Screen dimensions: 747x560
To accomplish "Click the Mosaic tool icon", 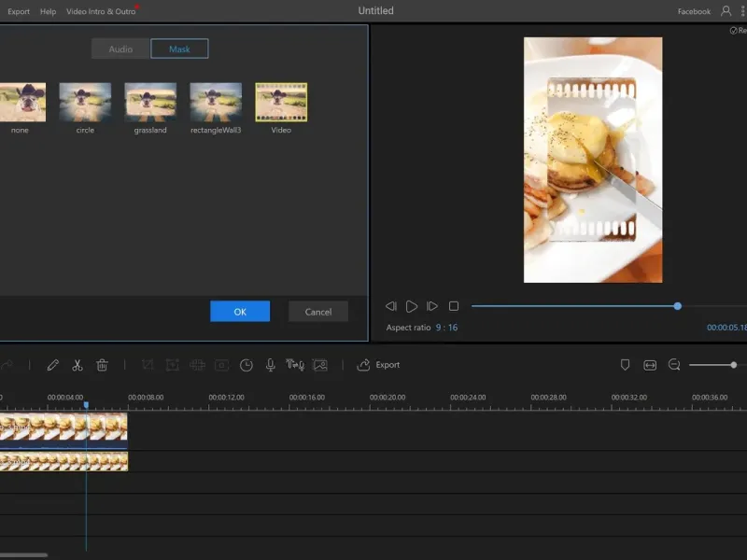I will (197, 365).
